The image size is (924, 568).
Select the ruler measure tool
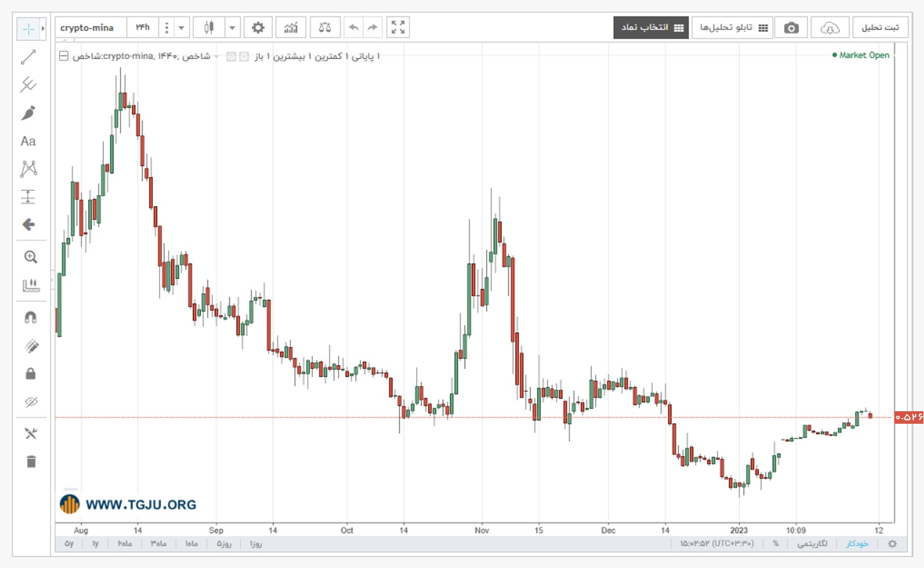[x=31, y=285]
